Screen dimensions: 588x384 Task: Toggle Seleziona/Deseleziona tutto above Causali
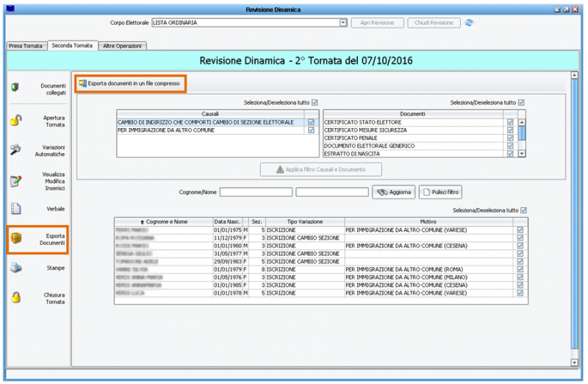pos(315,103)
